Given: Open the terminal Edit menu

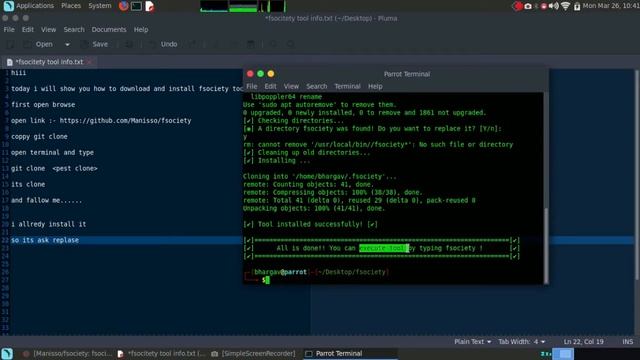Looking at the screenshot, I should (270, 86).
